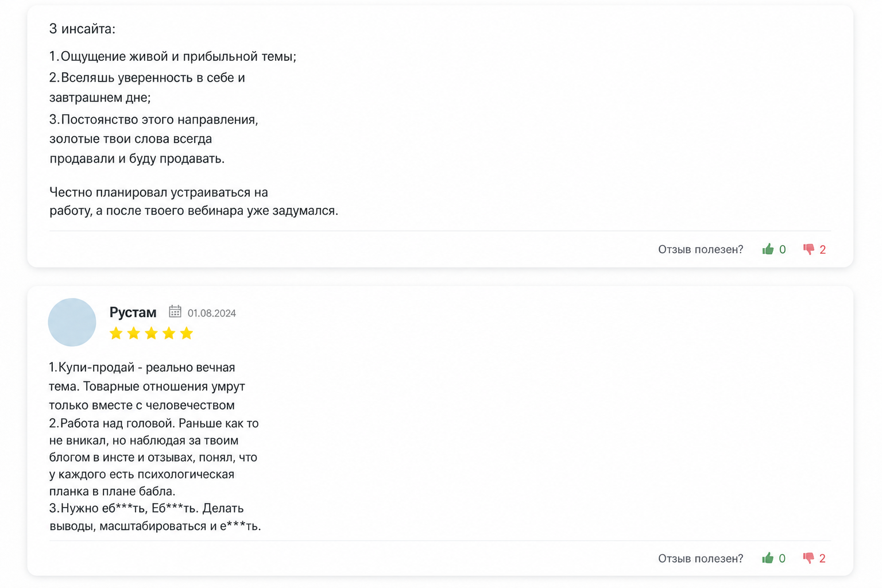
Task: Click the line "2.Работа над головой. Раньше как то"
Action: pos(154,423)
